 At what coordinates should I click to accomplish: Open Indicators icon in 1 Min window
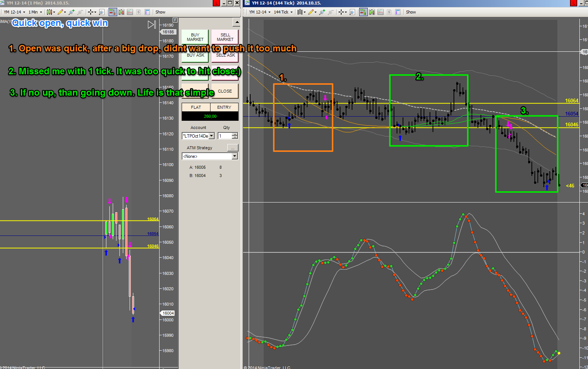pos(130,12)
